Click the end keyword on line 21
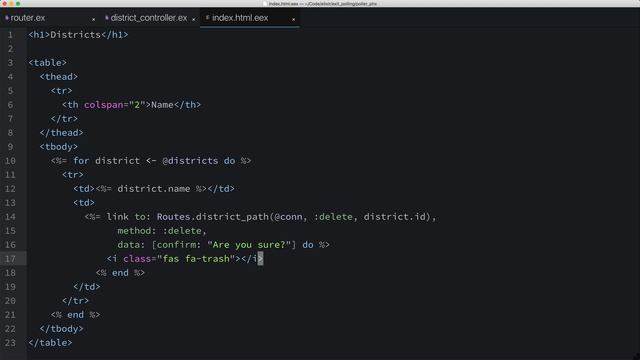 [76, 315]
